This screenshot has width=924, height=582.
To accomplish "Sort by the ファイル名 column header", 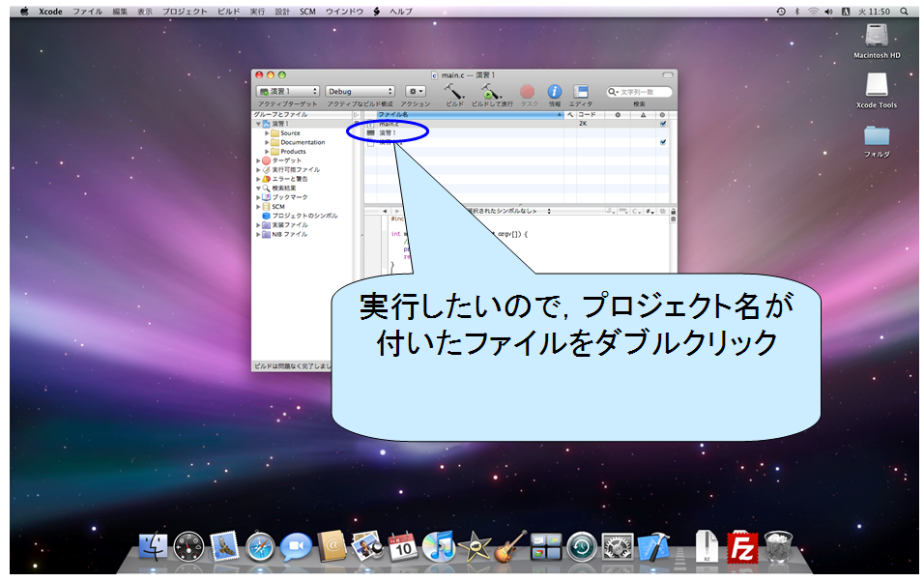I will 471,114.
